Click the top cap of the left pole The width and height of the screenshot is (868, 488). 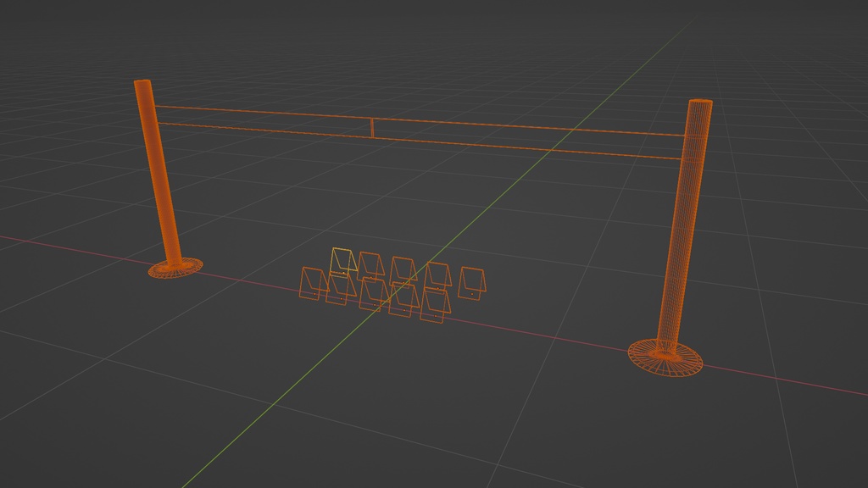click(x=144, y=83)
